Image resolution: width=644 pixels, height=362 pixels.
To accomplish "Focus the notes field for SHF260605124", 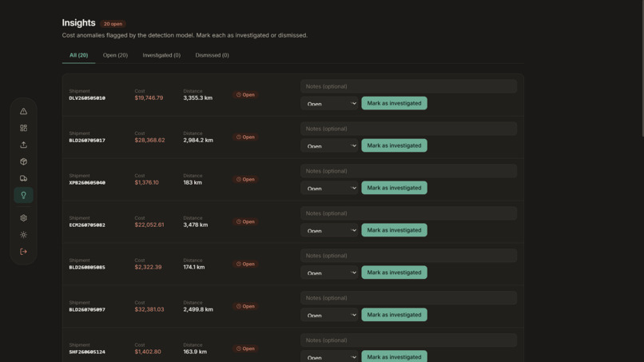I will [x=408, y=340].
